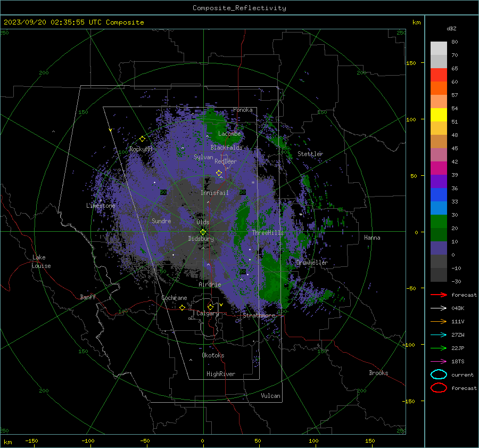Image resolution: width=479 pixels, height=448 pixels.
Task: Click the Blackfalds label
Action: pos(226,148)
